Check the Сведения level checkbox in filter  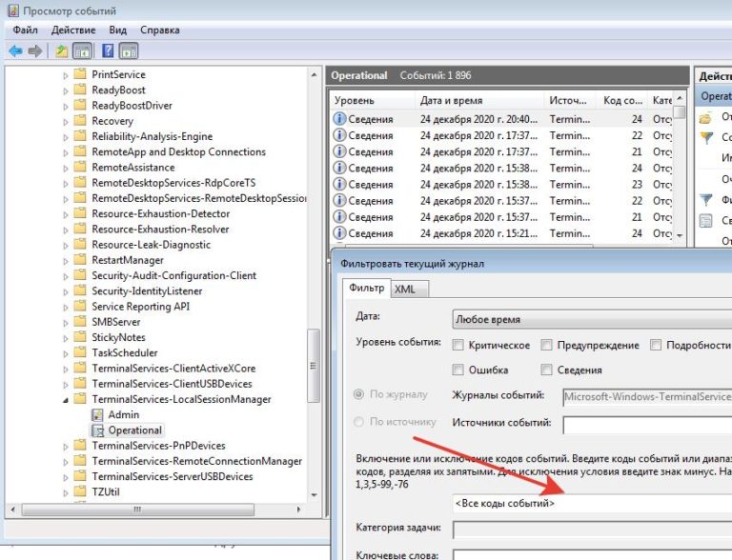pyautogui.click(x=547, y=370)
